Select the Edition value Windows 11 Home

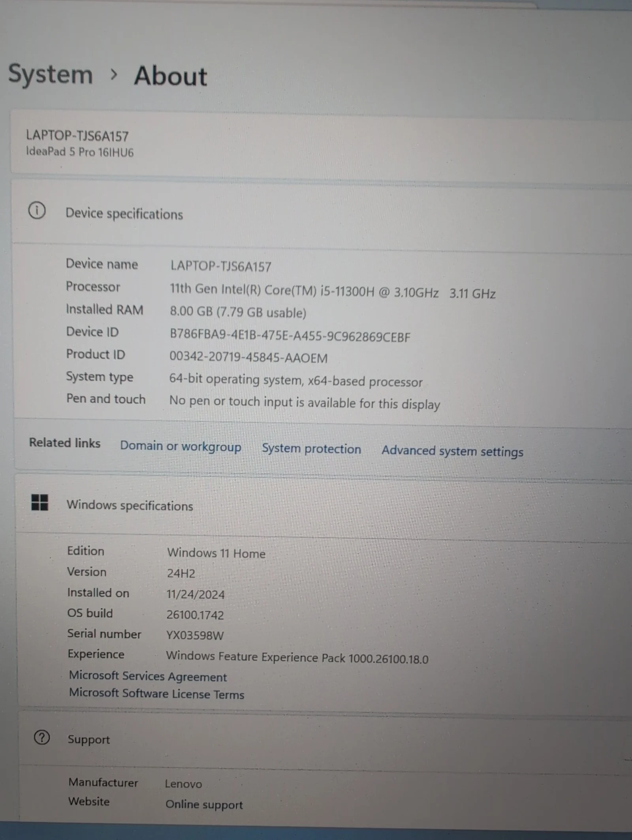[216, 553]
